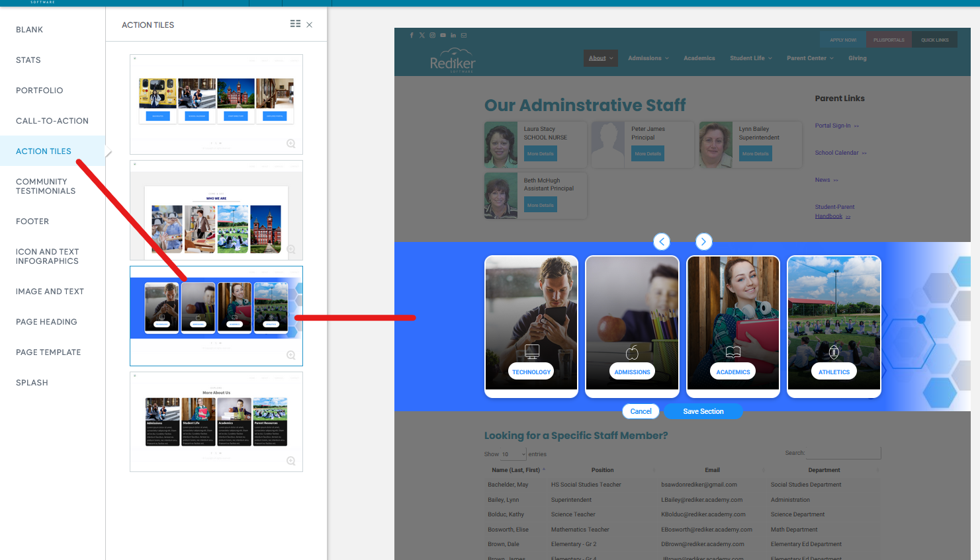
Task: Click More Details under Beth McHugh
Action: [x=541, y=205]
